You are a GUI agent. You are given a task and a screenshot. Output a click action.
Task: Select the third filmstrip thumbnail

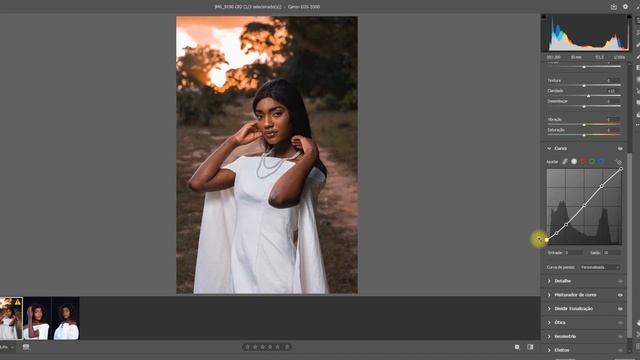tap(66, 319)
